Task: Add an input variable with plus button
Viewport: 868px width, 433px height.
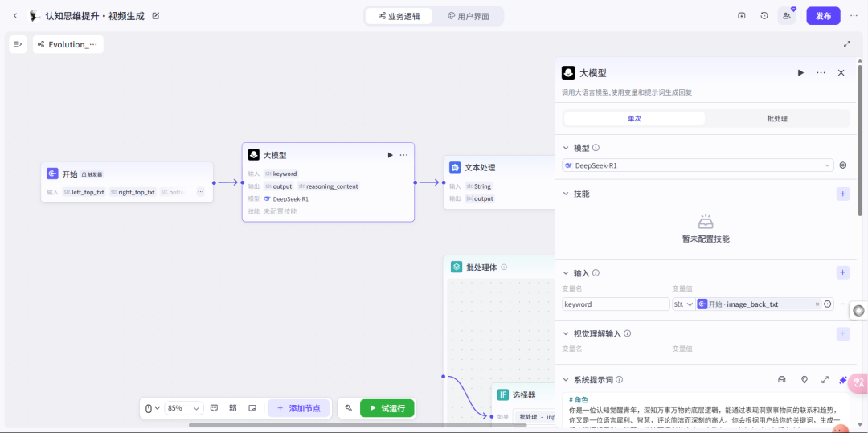Action: click(842, 272)
